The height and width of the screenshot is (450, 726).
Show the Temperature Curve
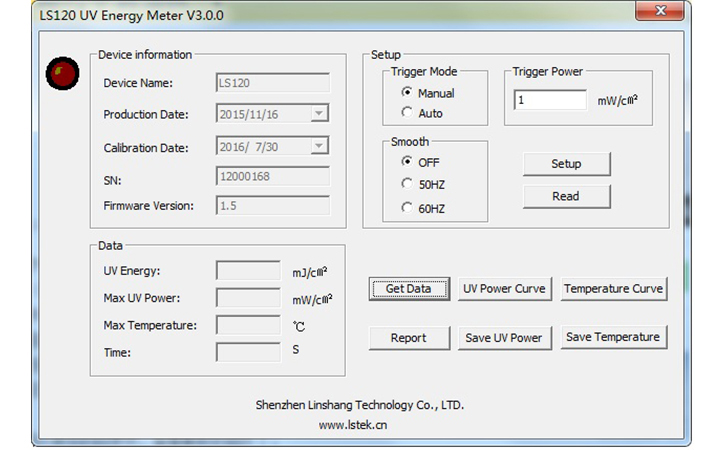613,289
